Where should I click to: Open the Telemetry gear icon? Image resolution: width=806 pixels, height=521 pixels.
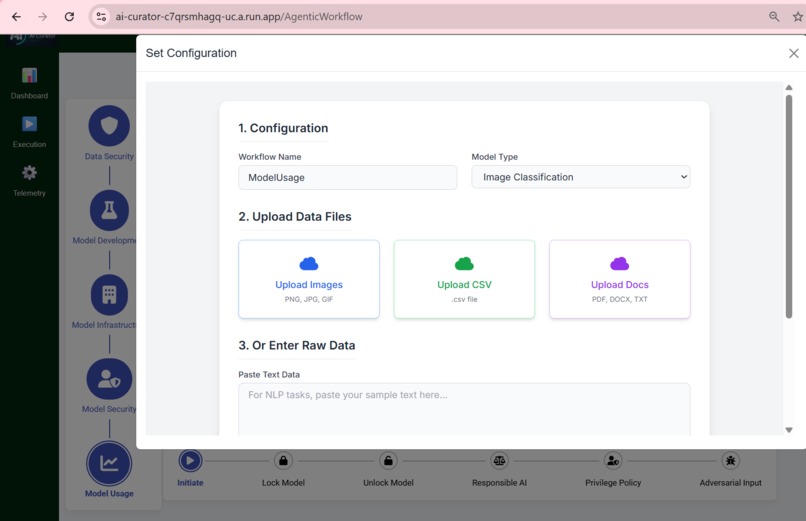pyautogui.click(x=29, y=173)
